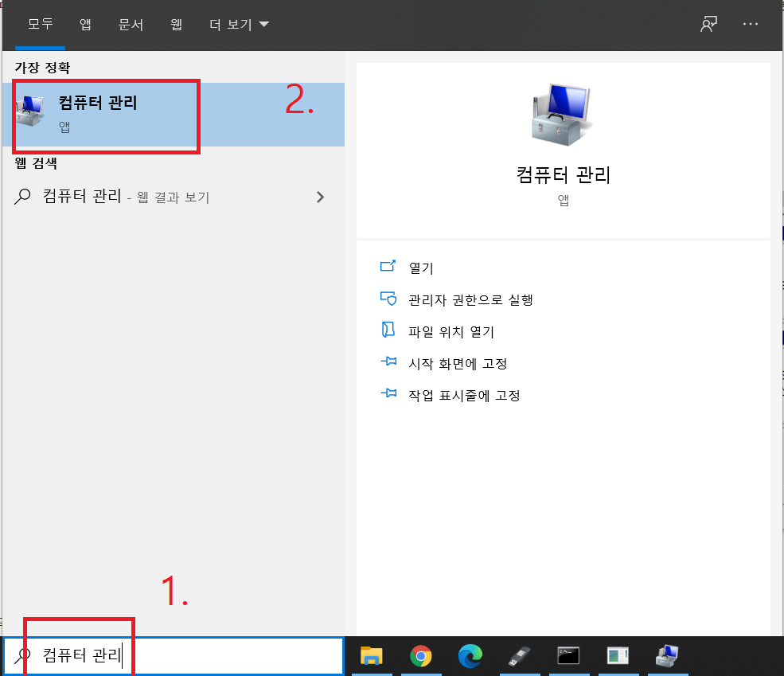Click the open-window icon next to 열기
Screen dimensions: 784x676
(x=388, y=266)
